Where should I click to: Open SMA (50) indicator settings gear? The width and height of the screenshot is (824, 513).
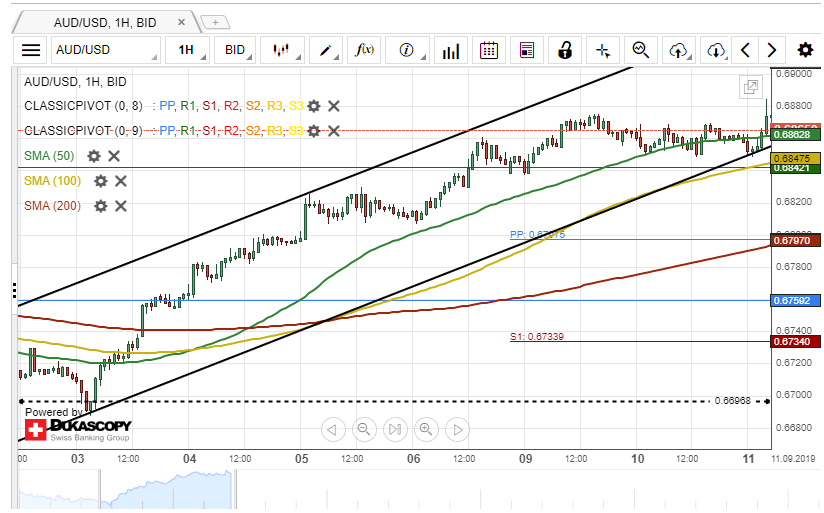tap(94, 156)
